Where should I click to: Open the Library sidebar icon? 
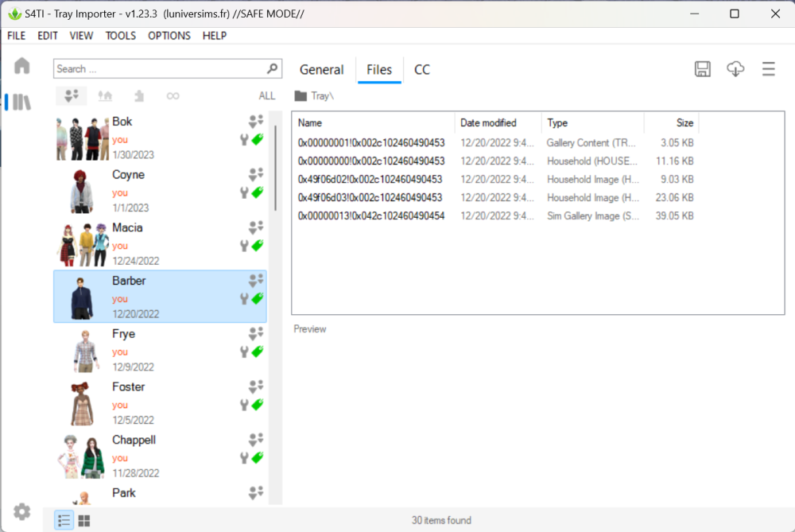21,102
